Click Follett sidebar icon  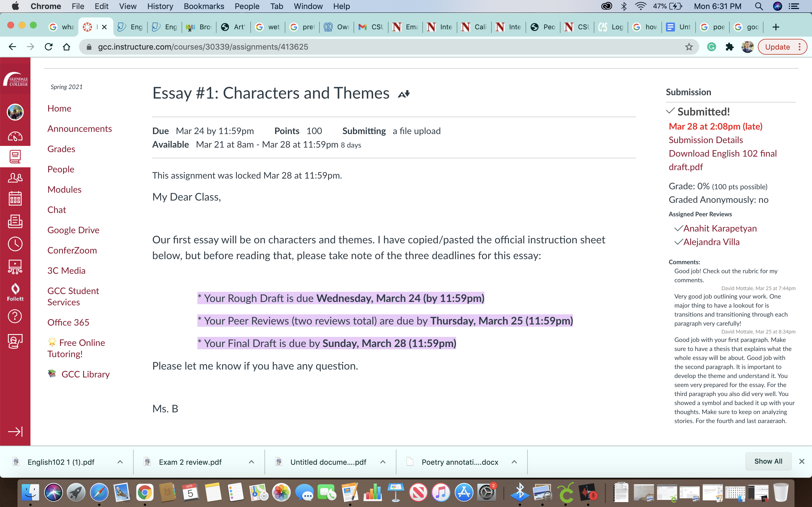[x=15, y=292]
